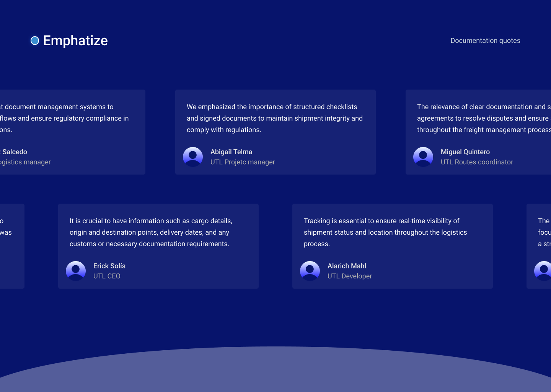
Task: Click the Salcedo name in the left card
Action: coord(15,152)
